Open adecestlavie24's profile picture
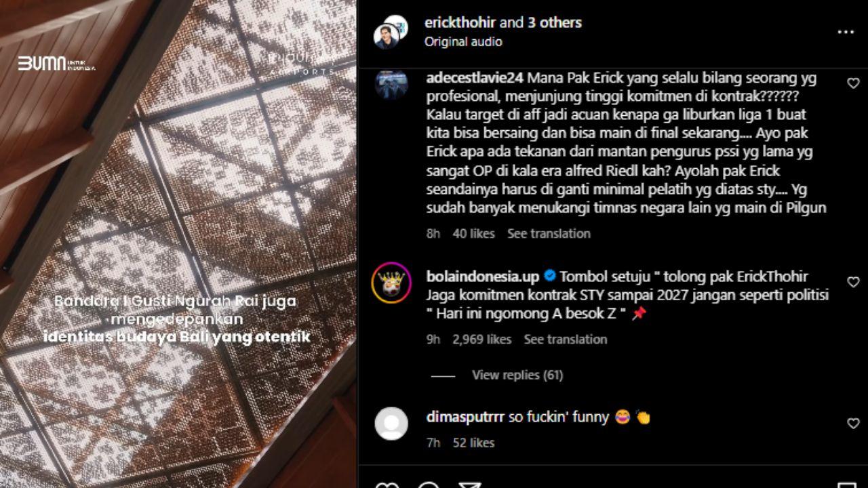Viewport: 868px width, 488px height. click(x=391, y=84)
